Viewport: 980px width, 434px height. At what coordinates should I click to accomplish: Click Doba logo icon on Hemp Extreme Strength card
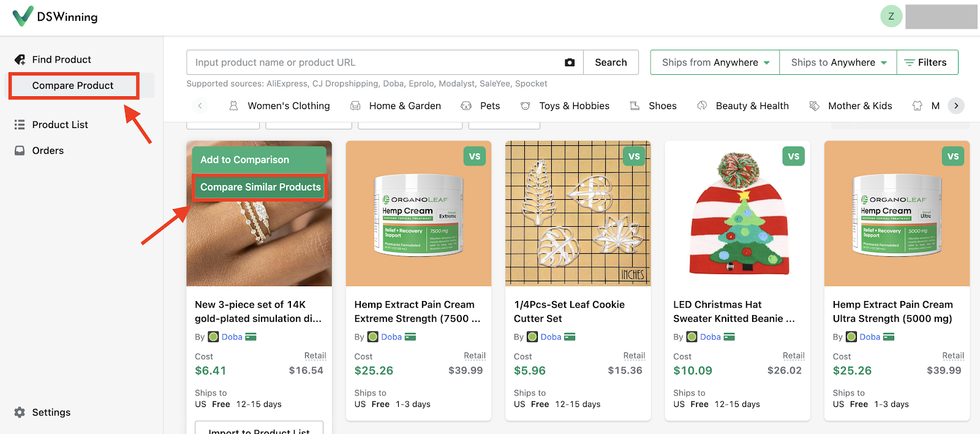coord(372,337)
